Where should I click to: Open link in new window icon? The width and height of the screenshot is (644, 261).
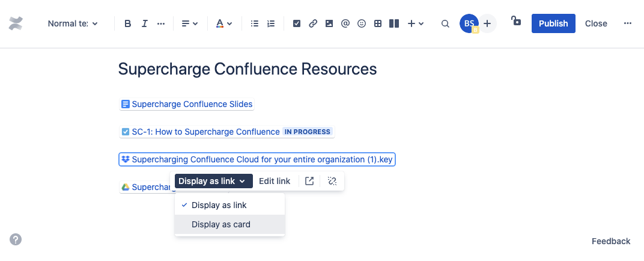(x=309, y=181)
